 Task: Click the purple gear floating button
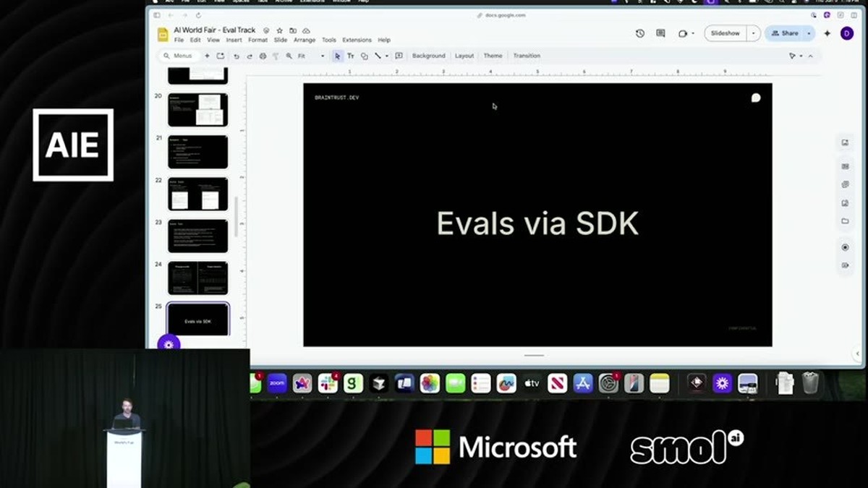click(x=169, y=344)
